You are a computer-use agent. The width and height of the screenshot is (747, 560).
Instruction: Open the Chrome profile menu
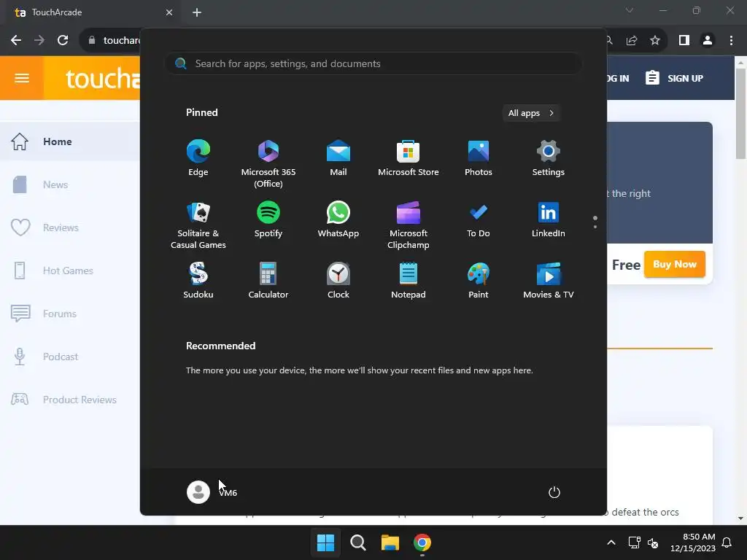click(x=708, y=41)
